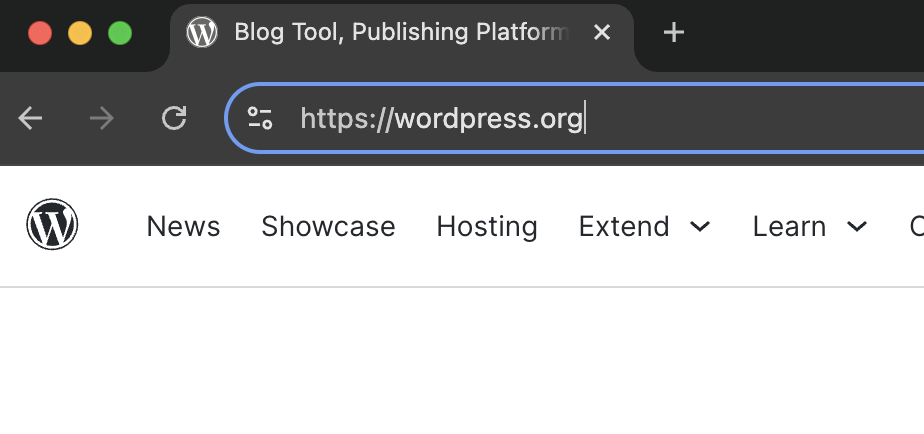The image size is (924, 434).
Task: Select the Blog Tool, Publishing Platform tab
Action: click(x=401, y=38)
